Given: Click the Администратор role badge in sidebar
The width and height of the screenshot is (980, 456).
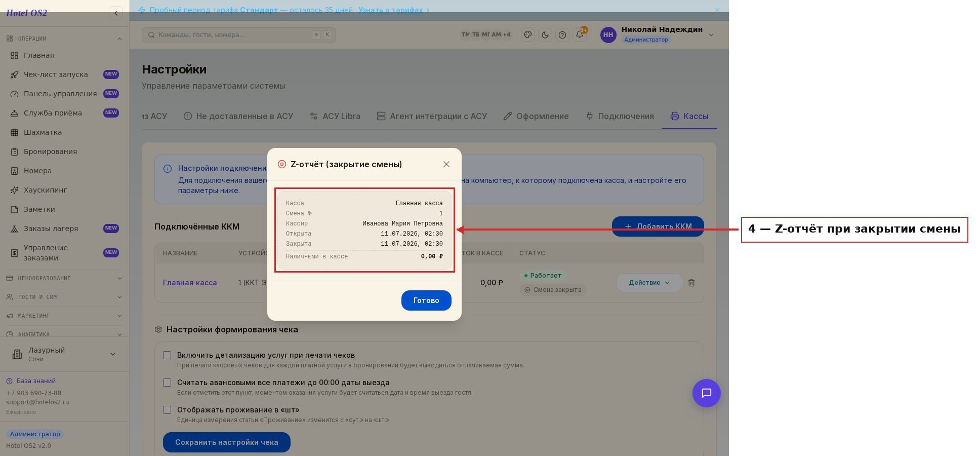Looking at the screenshot, I should [35, 434].
